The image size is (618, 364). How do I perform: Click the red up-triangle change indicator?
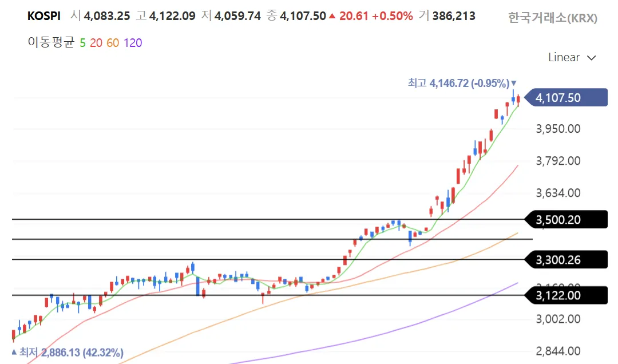pos(332,16)
